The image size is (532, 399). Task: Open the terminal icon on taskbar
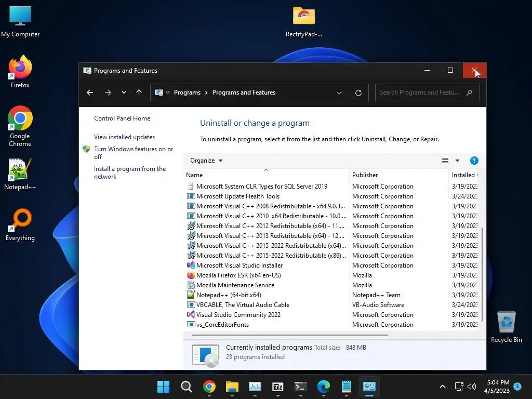tap(301, 387)
